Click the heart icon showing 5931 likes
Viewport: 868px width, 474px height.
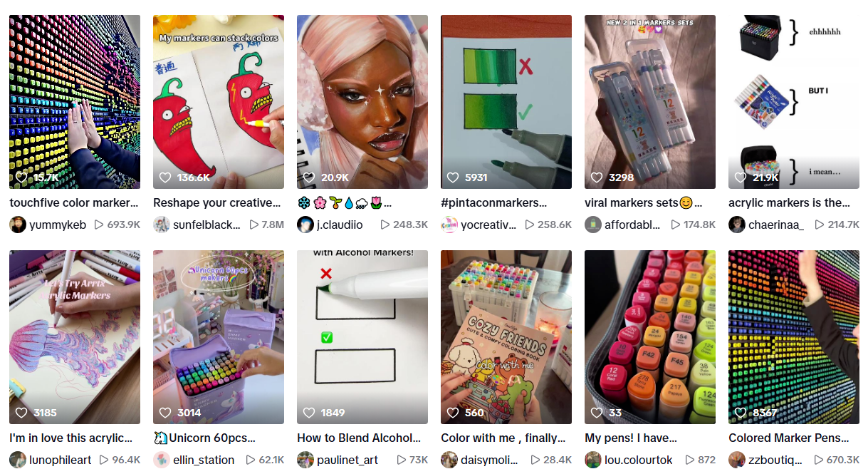tap(453, 177)
